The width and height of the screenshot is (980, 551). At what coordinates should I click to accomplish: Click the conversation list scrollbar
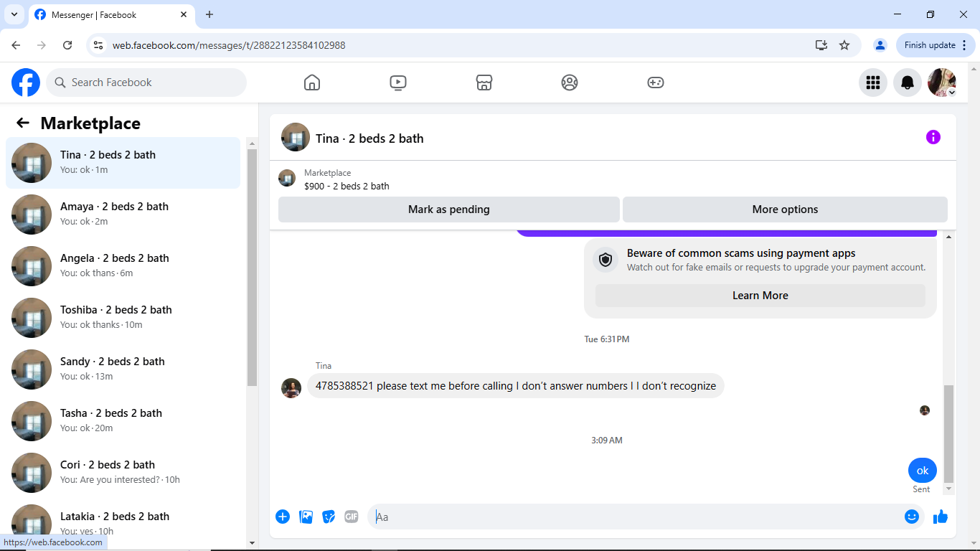coord(252,268)
